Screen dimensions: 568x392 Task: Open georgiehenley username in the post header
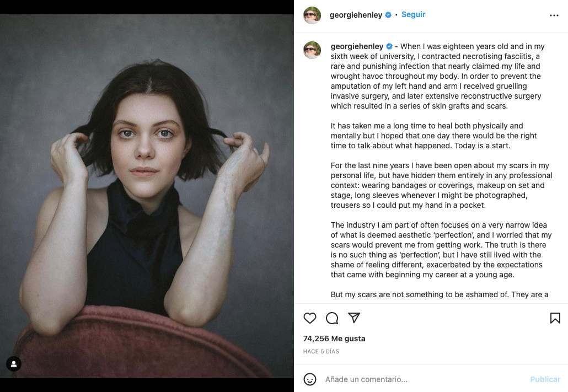point(356,15)
